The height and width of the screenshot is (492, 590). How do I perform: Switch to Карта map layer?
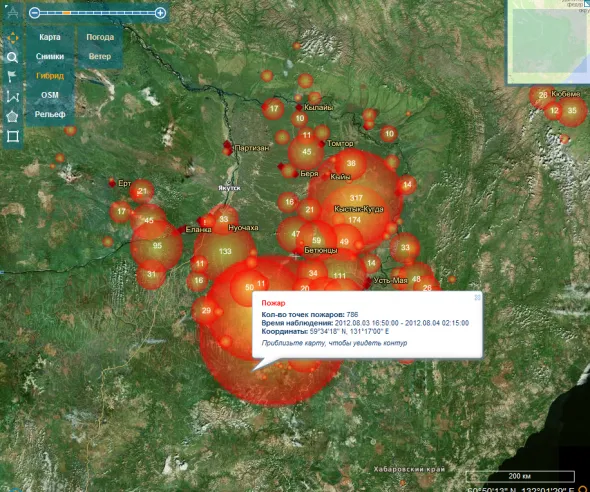coord(50,37)
